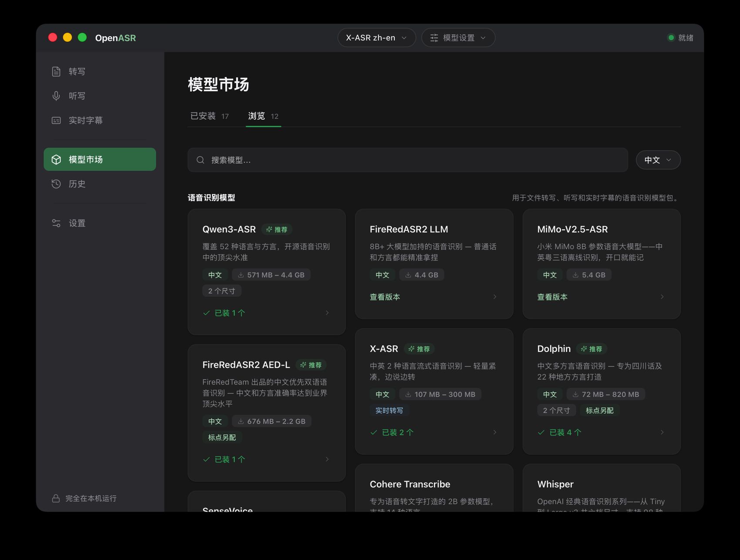
Task: Click the 设置 sliders icon
Action: (56, 223)
